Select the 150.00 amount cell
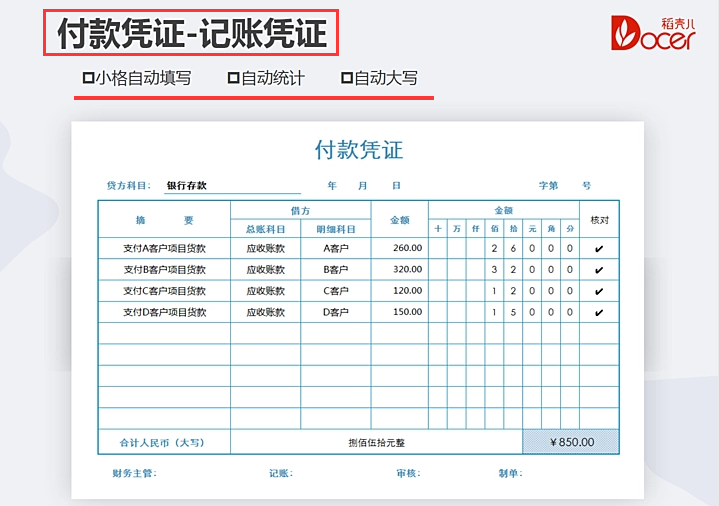 pyautogui.click(x=399, y=312)
